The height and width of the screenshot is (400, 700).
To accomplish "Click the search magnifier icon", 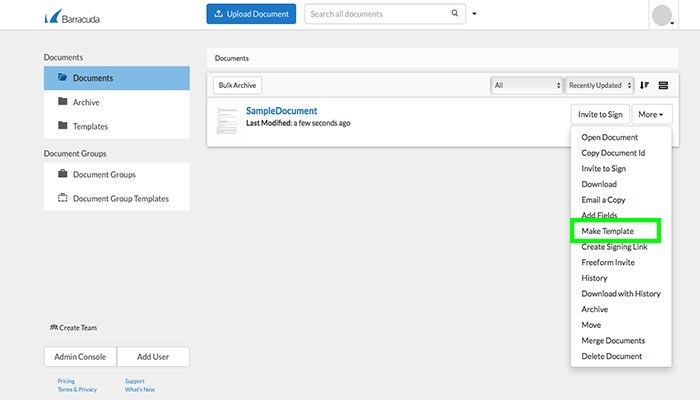I will tap(456, 14).
